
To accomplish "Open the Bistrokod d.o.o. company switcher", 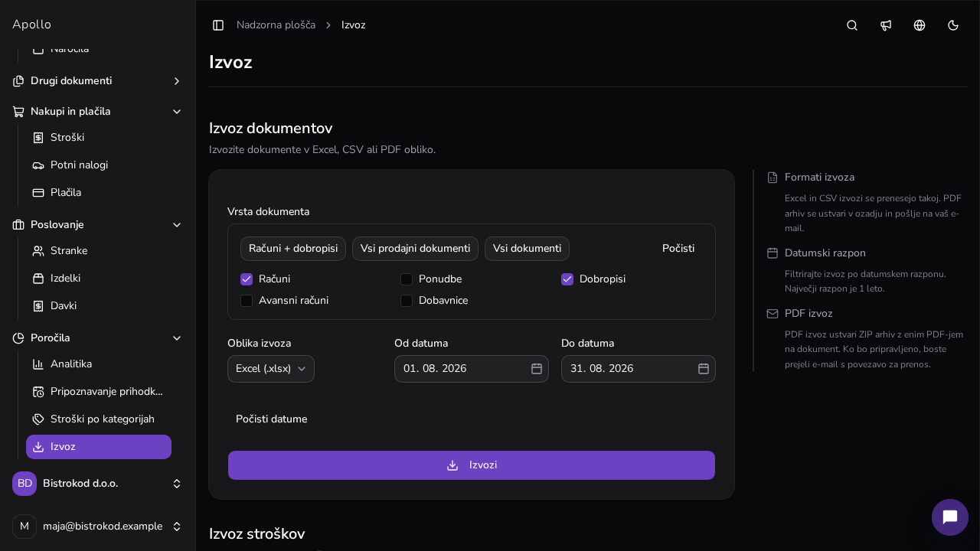I will pos(98,484).
